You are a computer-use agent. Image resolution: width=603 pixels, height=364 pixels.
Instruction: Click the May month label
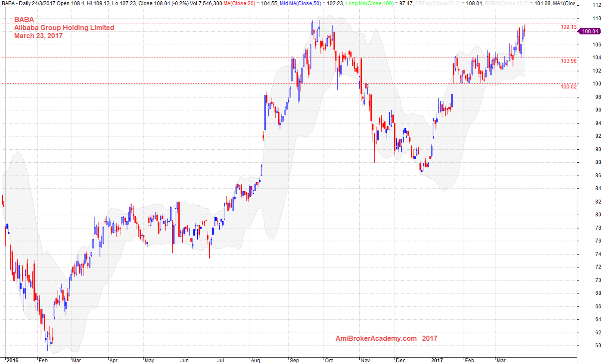[x=149, y=361]
